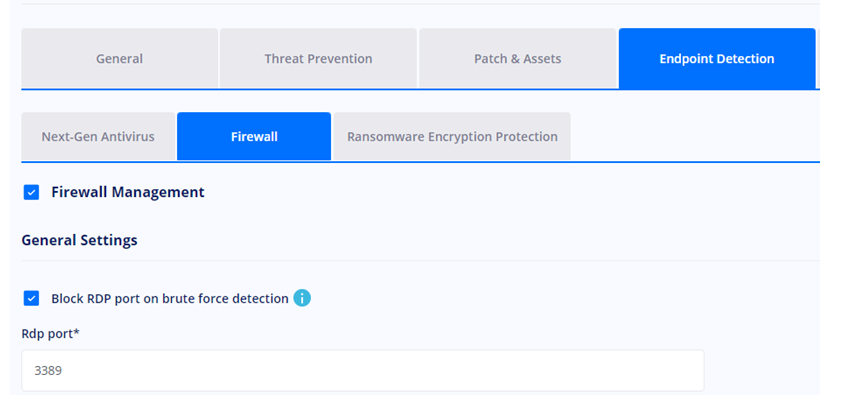Open the Threat Prevention tab
Viewport: 854px width, 412px height.
[x=318, y=58]
